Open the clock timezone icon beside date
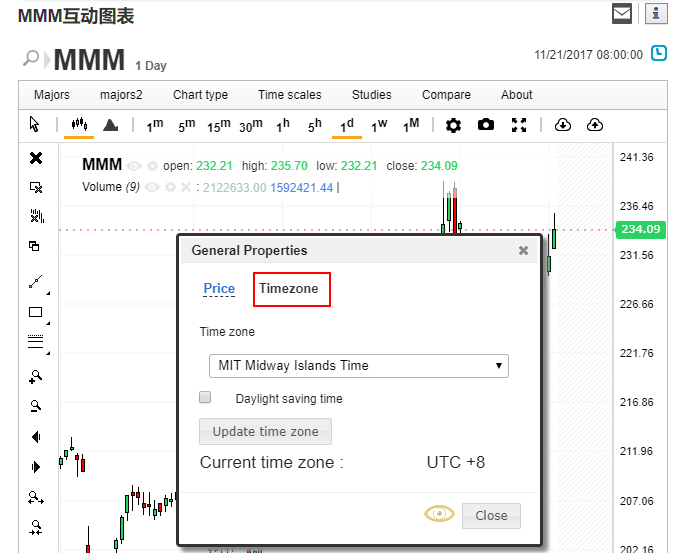Image resolution: width=677 pixels, height=553 pixels. click(x=659, y=54)
